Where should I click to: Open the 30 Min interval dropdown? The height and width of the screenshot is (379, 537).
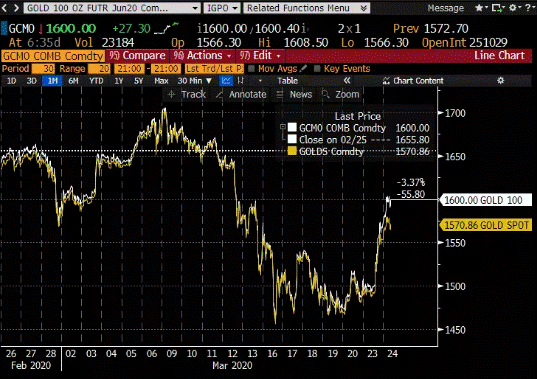click(194, 81)
